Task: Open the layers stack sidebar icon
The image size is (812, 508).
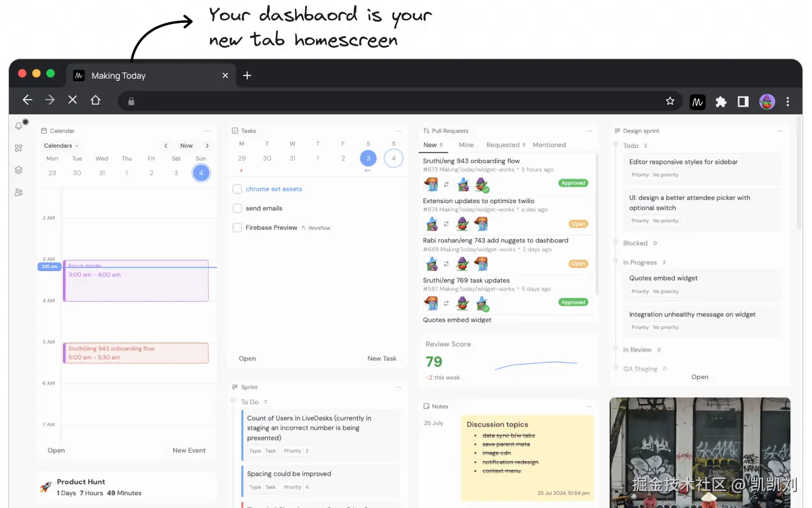Action: (18, 170)
